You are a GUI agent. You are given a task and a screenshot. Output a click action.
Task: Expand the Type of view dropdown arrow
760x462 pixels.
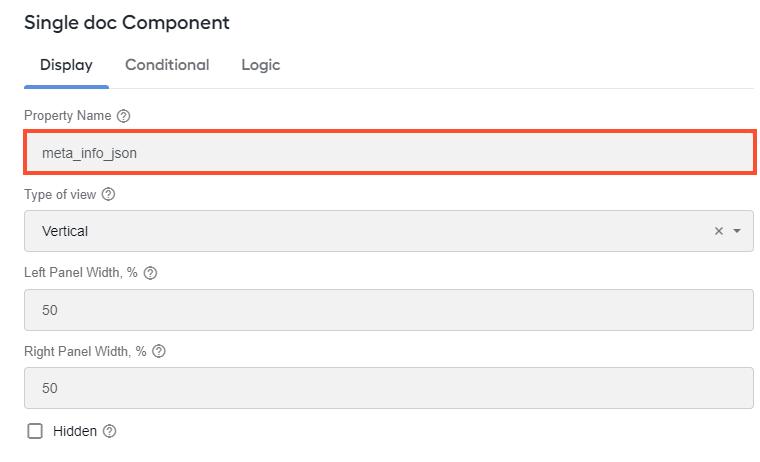tap(737, 231)
